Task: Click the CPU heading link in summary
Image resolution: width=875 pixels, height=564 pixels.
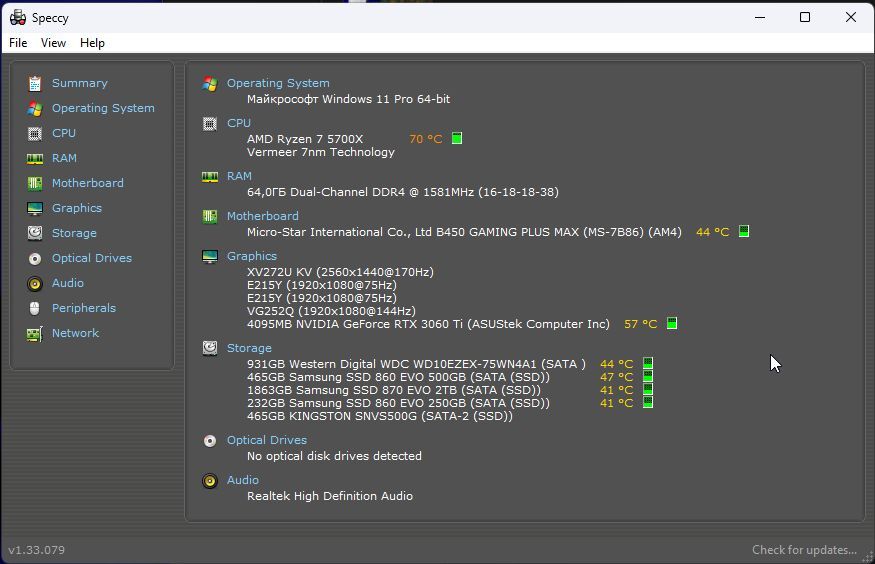Action: tap(239, 123)
